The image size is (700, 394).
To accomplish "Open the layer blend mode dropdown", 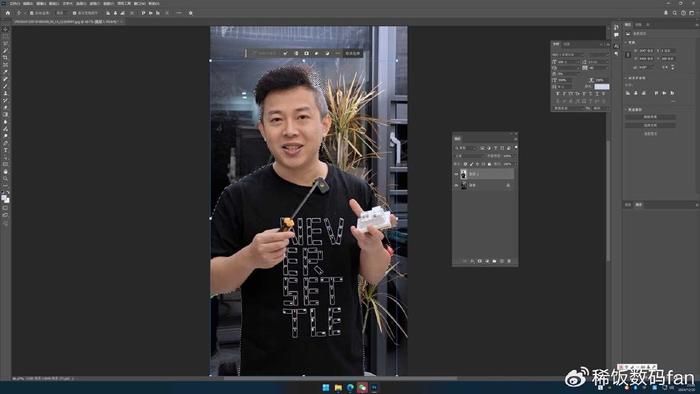I will [470, 156].
